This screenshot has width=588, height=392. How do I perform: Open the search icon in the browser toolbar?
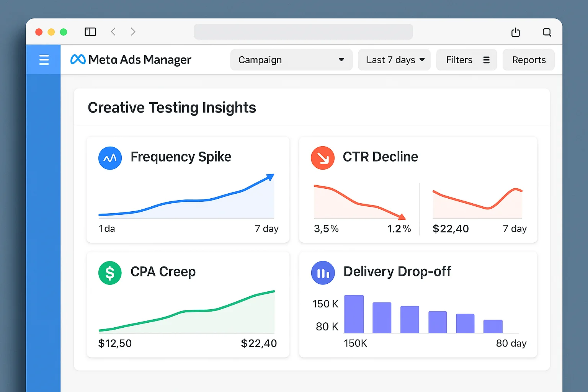(x=547, y=32)
